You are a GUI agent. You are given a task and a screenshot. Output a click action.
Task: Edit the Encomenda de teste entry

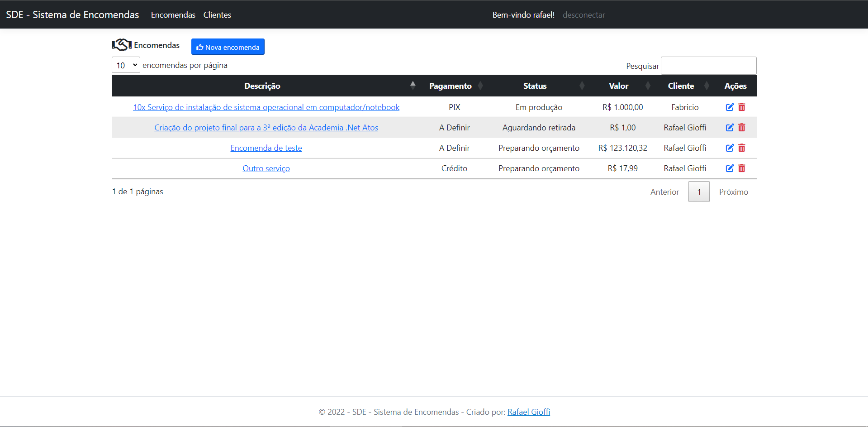click(x=729, y=148)
